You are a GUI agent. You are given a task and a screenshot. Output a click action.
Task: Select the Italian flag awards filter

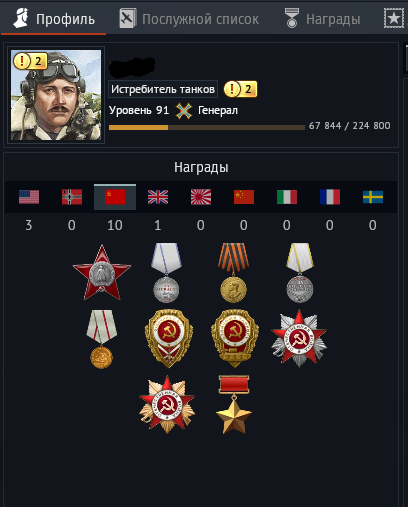[x=287, y=197]
